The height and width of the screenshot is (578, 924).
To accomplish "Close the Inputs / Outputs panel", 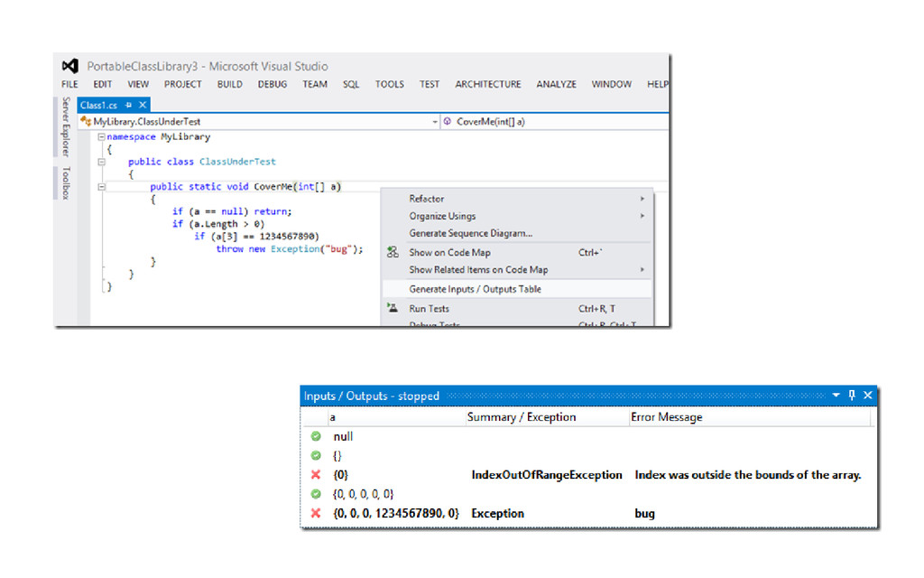I will [867, 396].
